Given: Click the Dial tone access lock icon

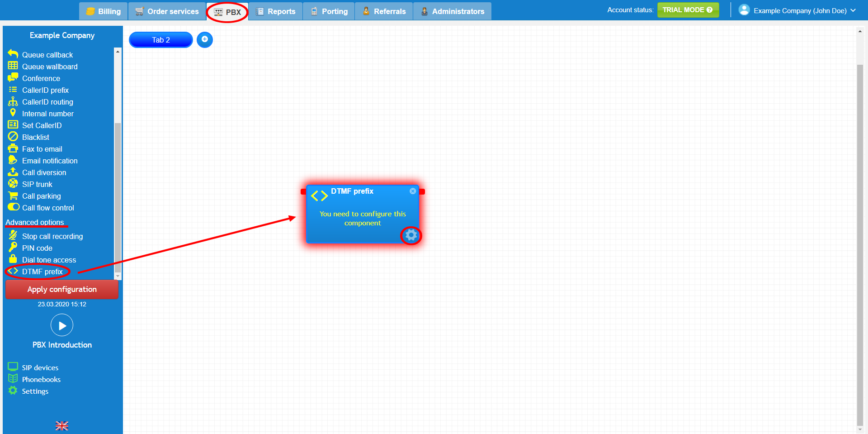Looking at the screenshot, I should coord(13,259).
